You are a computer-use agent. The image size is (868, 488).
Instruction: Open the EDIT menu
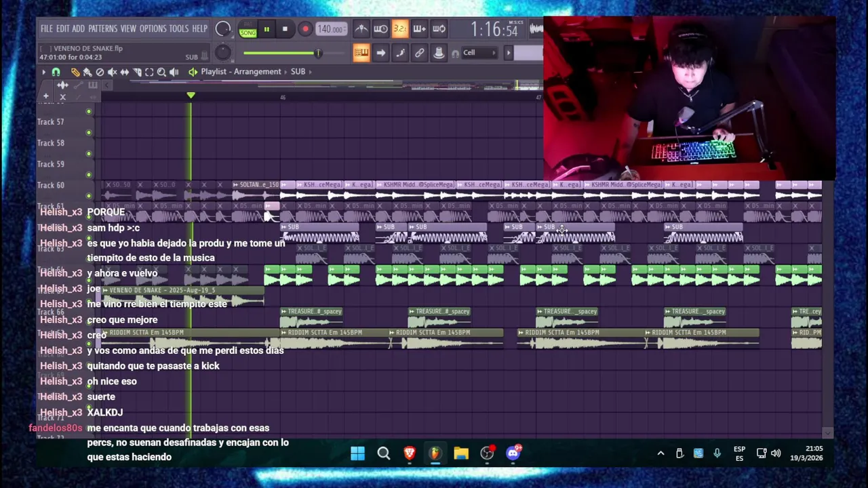(62, 29)
